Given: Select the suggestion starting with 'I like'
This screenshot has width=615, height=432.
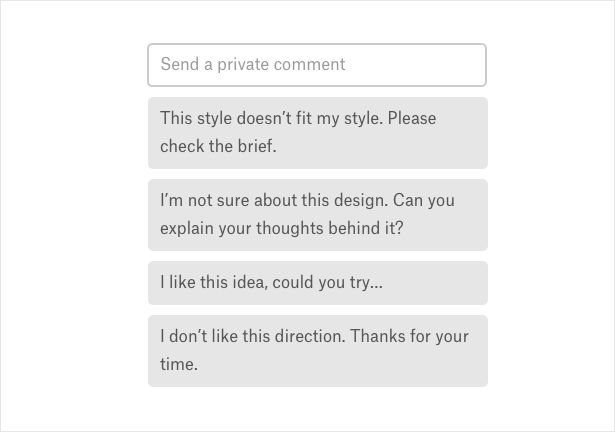Looking at the screenshot, I should click(x=317, y=283).
